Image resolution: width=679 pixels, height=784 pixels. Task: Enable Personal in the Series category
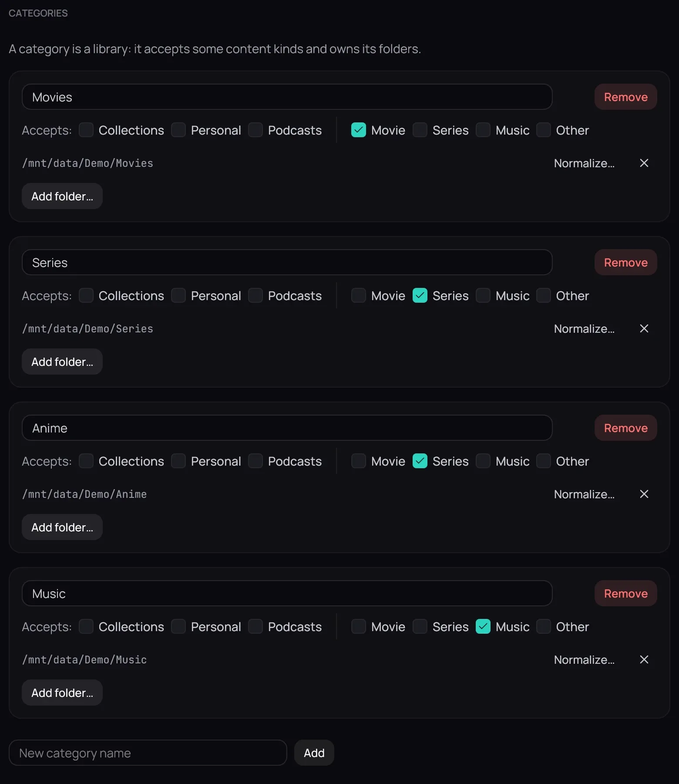pyautogui.click(x=178, y=295)
